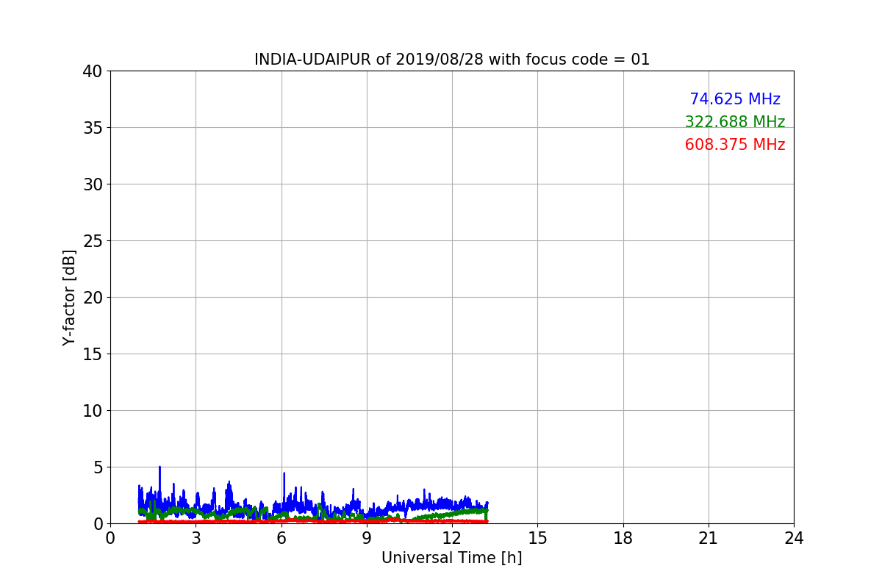Click the Y-factor [dB] axis label
The height and width of the screenshot is (588, 882).
[x=69, y=297]
